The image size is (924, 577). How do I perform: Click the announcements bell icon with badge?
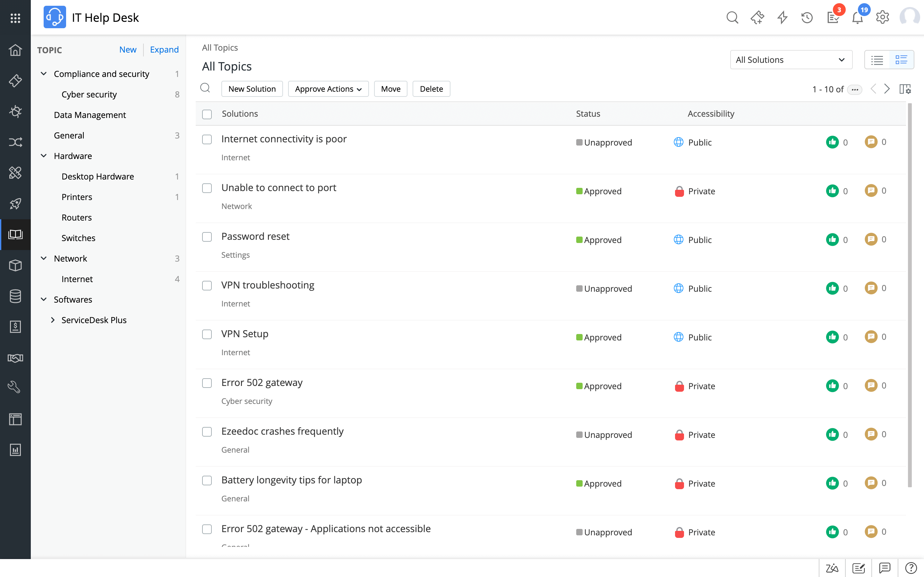coord(858,18)
